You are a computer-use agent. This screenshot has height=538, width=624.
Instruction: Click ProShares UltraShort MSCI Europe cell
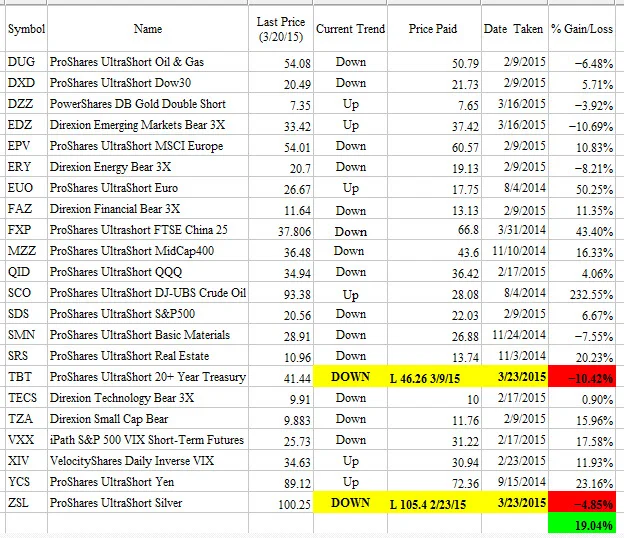click(x=148, y=146)
